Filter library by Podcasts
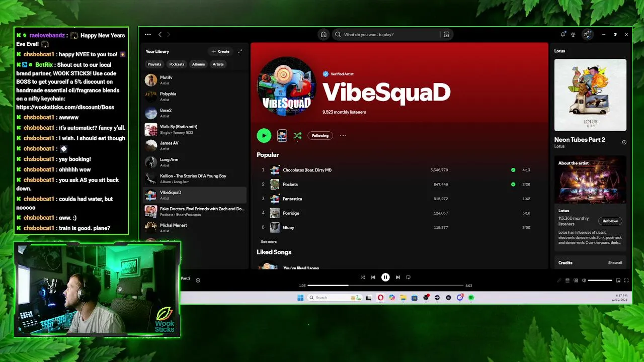 [177, 64]
